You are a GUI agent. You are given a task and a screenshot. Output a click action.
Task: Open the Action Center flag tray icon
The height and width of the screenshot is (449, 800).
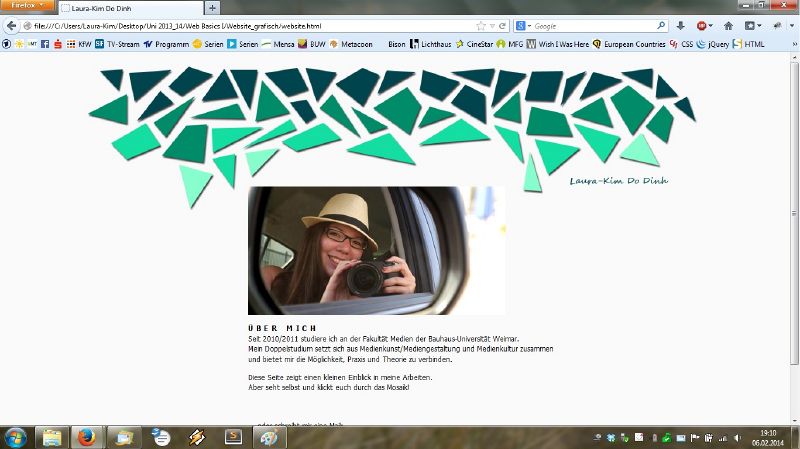694,438
